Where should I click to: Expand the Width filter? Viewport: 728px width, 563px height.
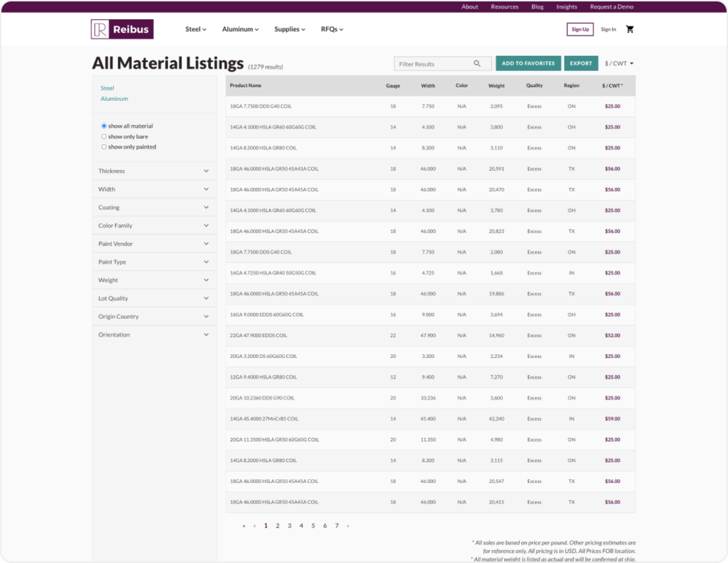pos(154,189)
